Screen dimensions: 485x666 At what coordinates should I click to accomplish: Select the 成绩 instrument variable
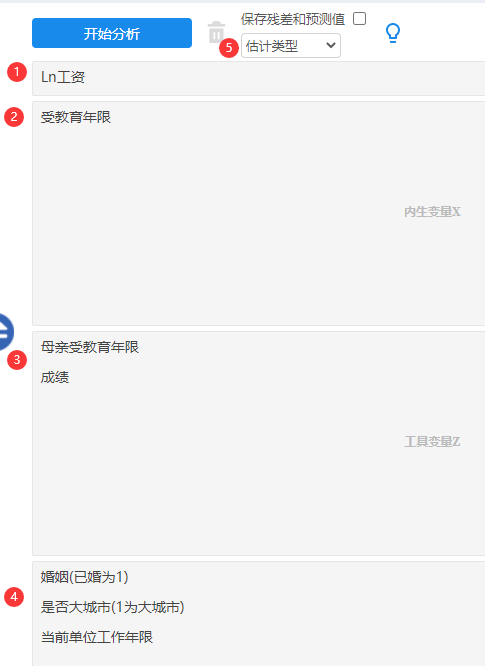tap(55, 377)
